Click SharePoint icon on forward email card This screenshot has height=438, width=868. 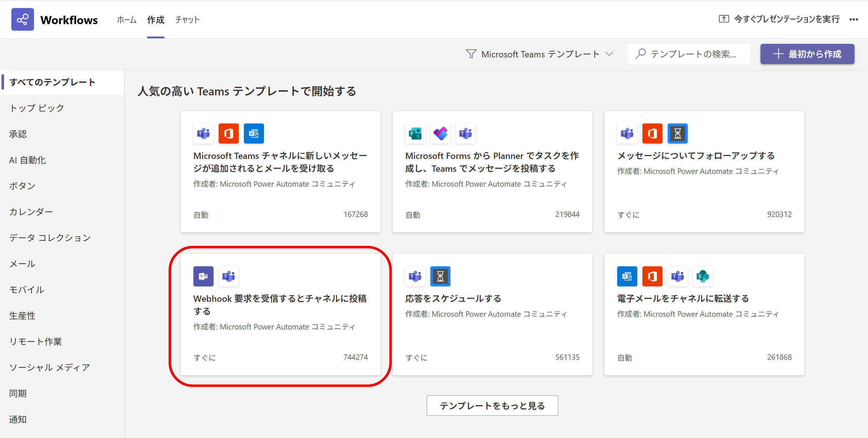click(703, 276)
